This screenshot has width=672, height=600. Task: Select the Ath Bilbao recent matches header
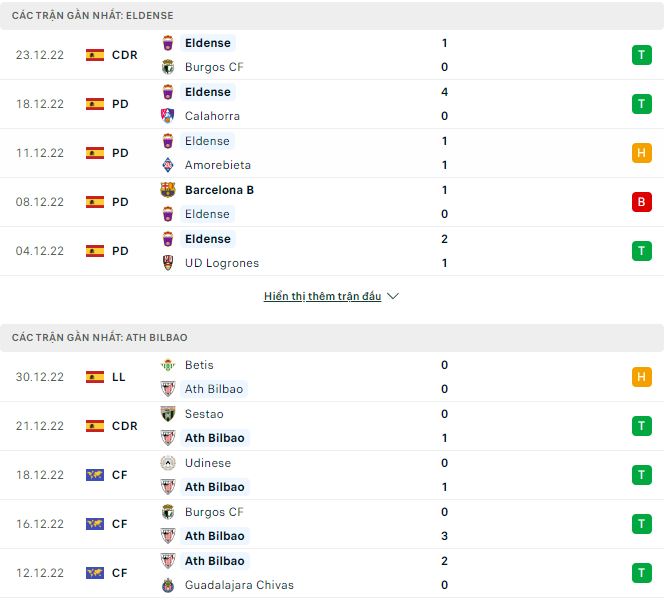coord(100,338)
